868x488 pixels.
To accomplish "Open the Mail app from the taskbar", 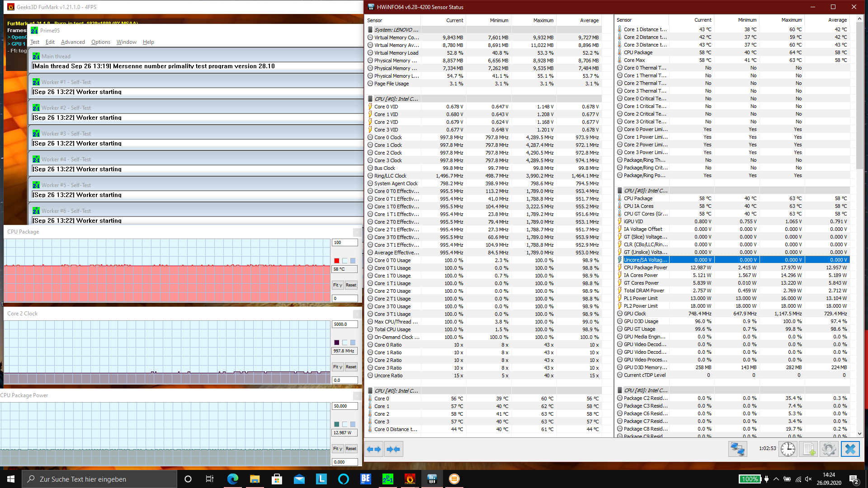I will 299,479.
